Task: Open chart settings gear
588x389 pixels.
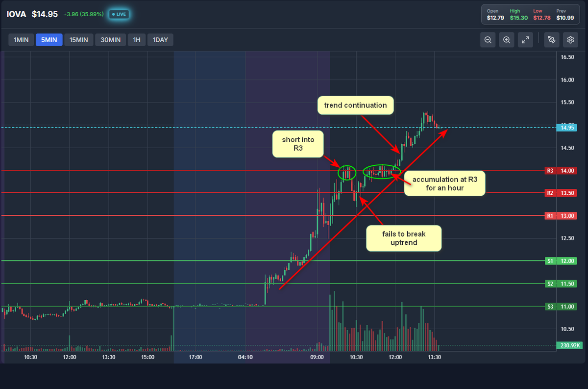Action: pos(570,40)
